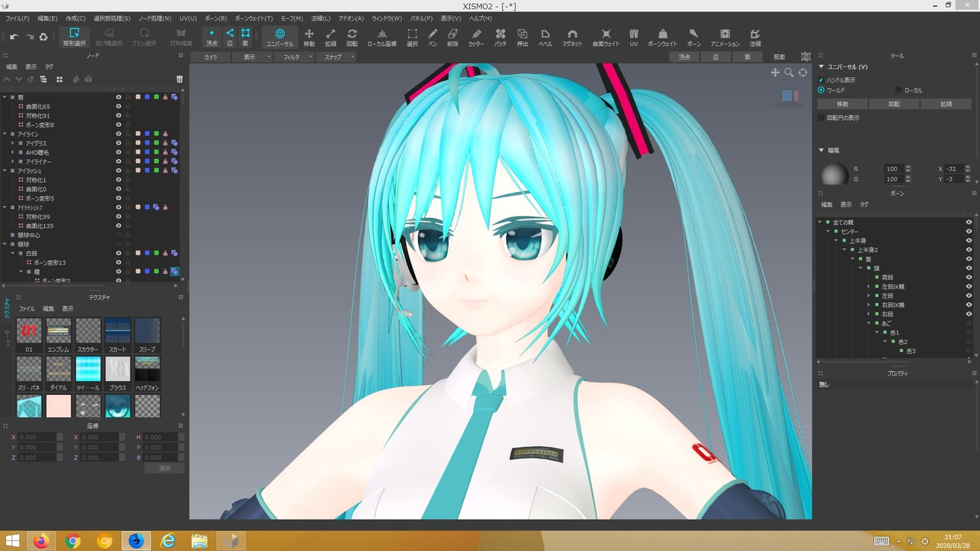This screenshot has height=551, width=980.
Task: Open the スナップ viewport dropdown
Action: pyautogui.click(x=336, y=57)
